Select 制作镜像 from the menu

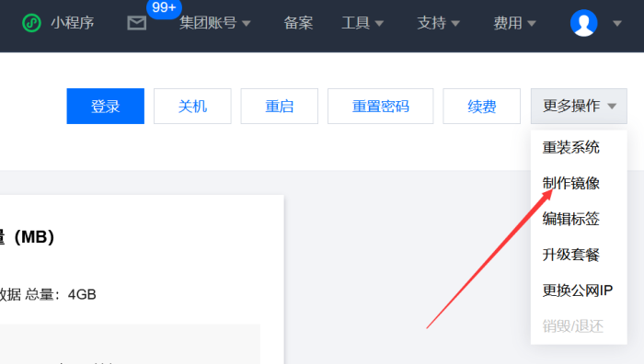[x=579, y=184]
